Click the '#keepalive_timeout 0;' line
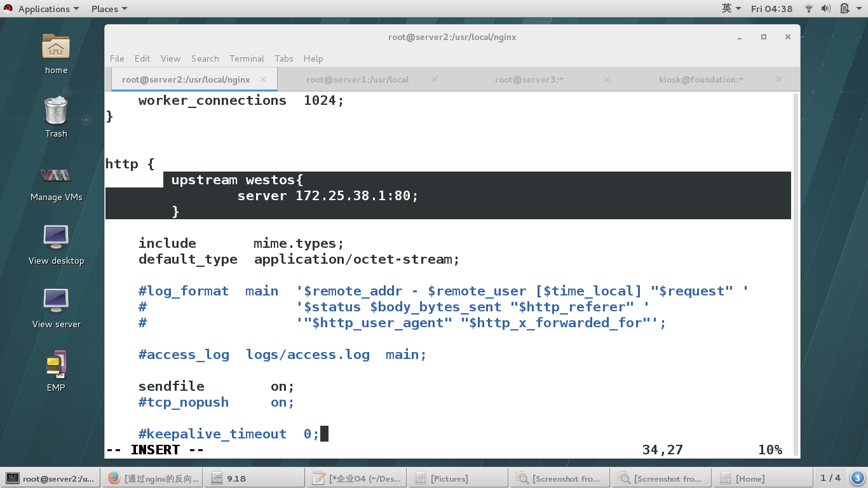 pyautogui.click(x=229, y=434)
